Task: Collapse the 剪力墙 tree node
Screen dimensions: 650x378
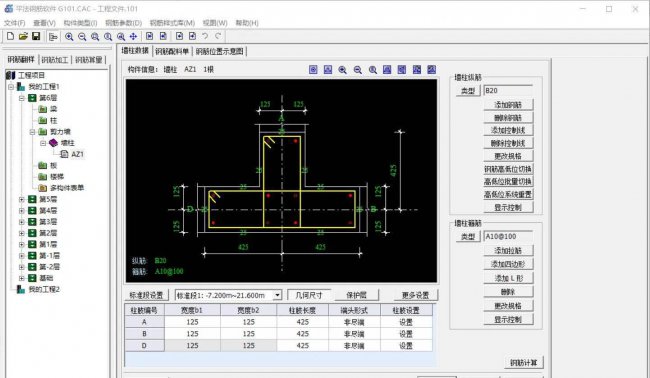Action: point(32,132)
